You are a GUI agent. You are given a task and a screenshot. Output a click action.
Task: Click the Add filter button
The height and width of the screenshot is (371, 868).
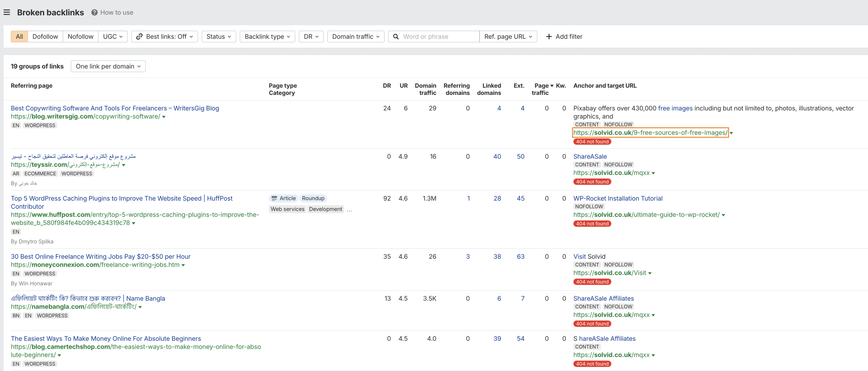(x=564, y=36)
